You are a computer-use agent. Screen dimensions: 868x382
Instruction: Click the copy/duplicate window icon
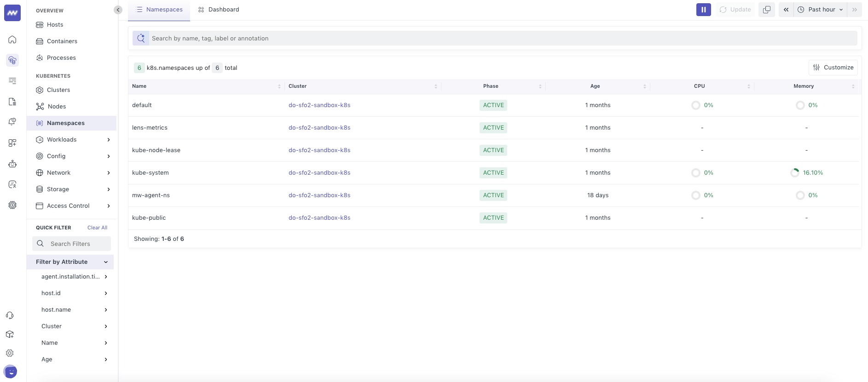(766, 10)
